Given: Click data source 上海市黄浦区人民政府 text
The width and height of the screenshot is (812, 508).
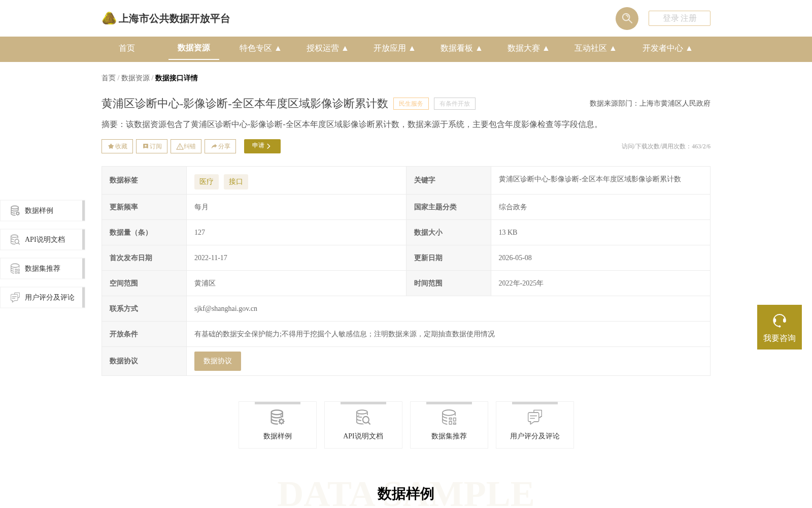Looking at the screenshot, I should [x=675, y=103].
